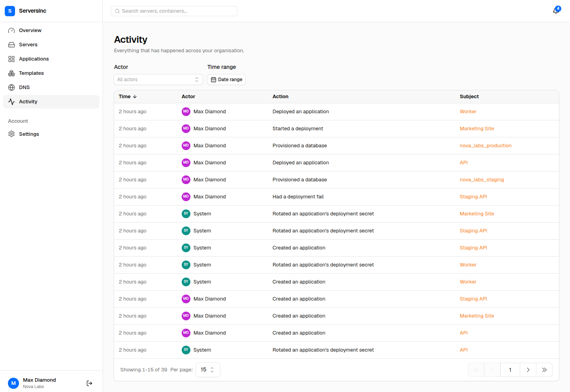This screenshot has width=570, height=392.
Task: Open the DNS menu item
Action: 51,88
